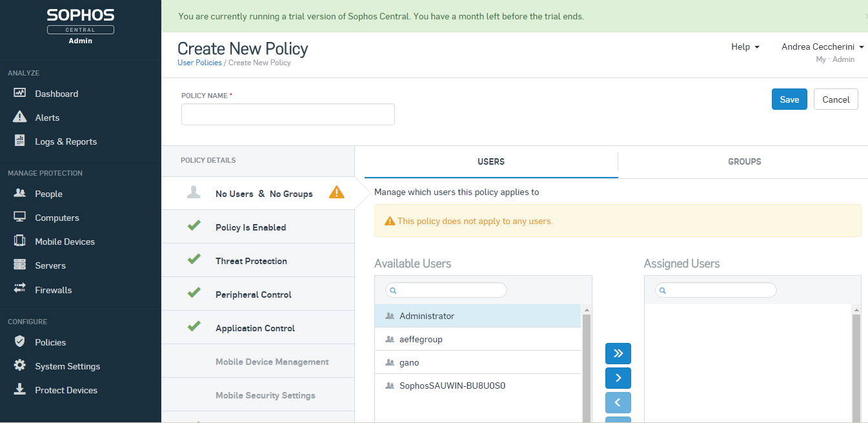The width and height of the screenshot is (868, 423).
Task: Select Administrator in Available Users
Action: coord(478,316)
